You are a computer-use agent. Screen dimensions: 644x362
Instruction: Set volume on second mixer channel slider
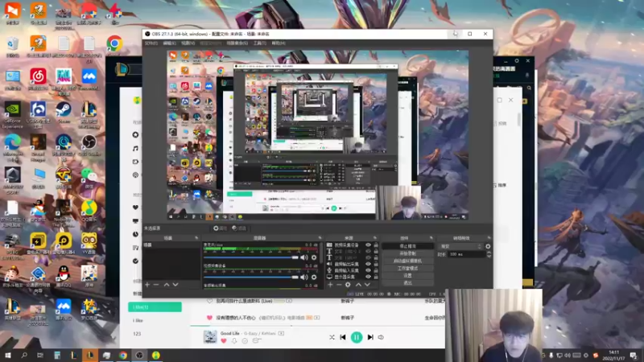click(x=251, y=277)
